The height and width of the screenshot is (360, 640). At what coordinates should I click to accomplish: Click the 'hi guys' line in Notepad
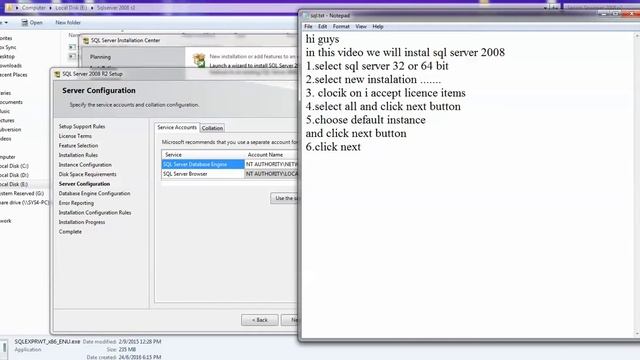point(322,39)
